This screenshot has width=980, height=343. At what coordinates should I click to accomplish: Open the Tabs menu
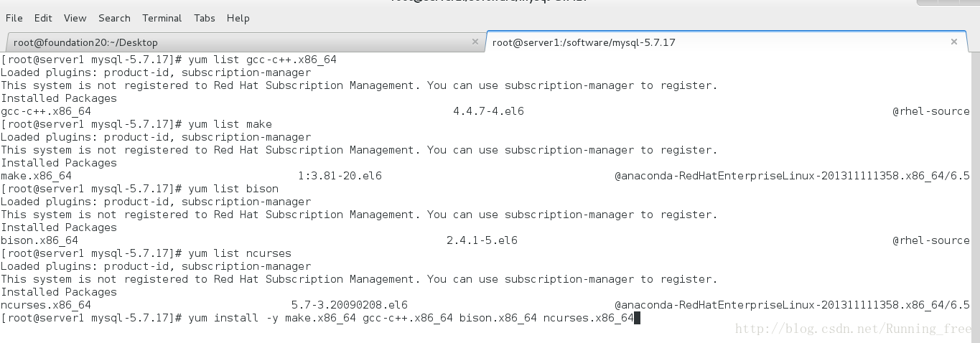(204, 18)
